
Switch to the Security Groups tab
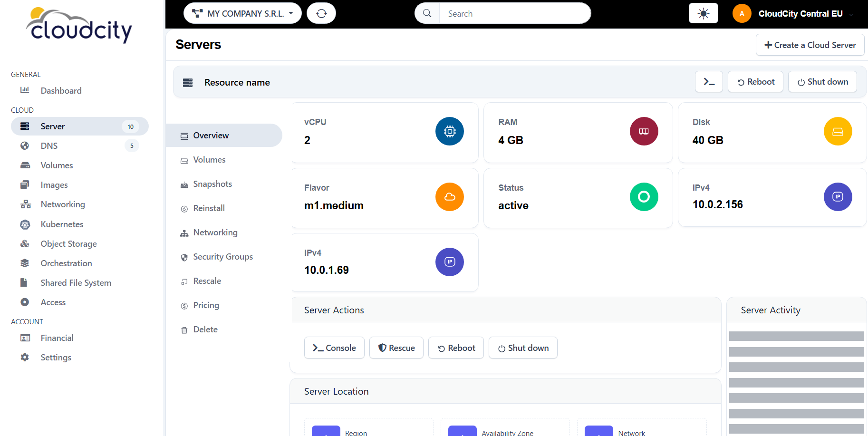click(x=223, y=257)
